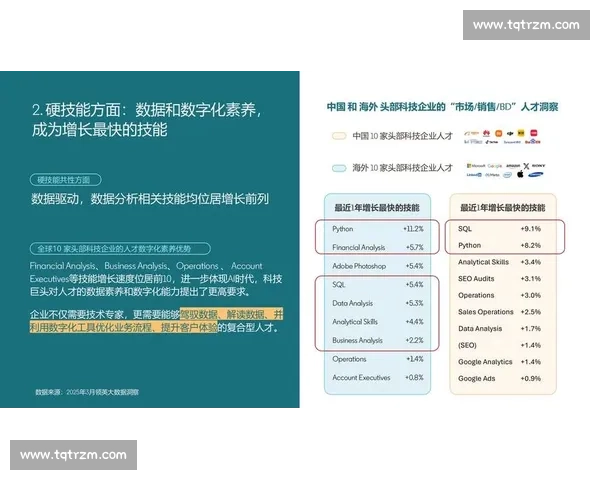This screenshot has width=600, height=480.
Task: Click the +0.9% value
Action: pos(531,379)
